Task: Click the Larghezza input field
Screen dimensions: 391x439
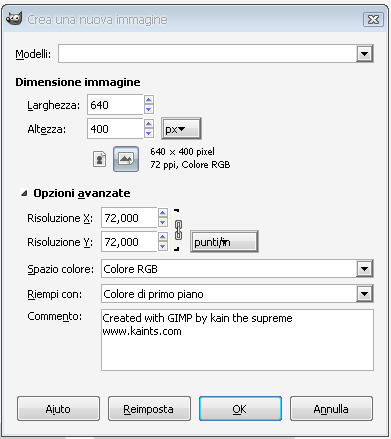Action: (x=115, y=105)
